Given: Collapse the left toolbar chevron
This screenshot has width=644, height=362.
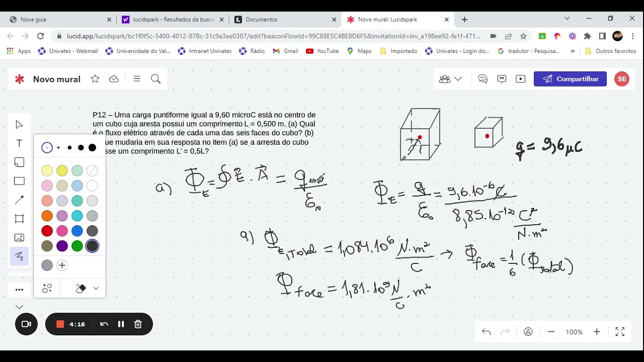Looking at the screenshot, I should pyautogui.click(x=19, y=307).
